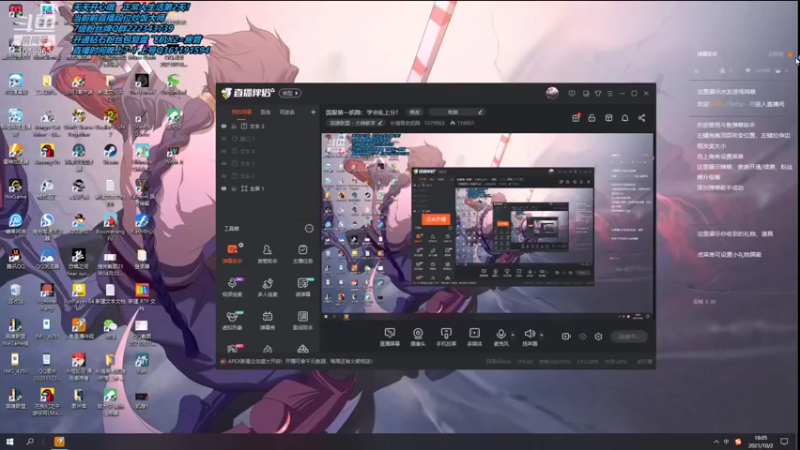The width and height of the screenshot is (800, 450).
Task: Expand the speaker options arrow
Action: tap(541, 335)
